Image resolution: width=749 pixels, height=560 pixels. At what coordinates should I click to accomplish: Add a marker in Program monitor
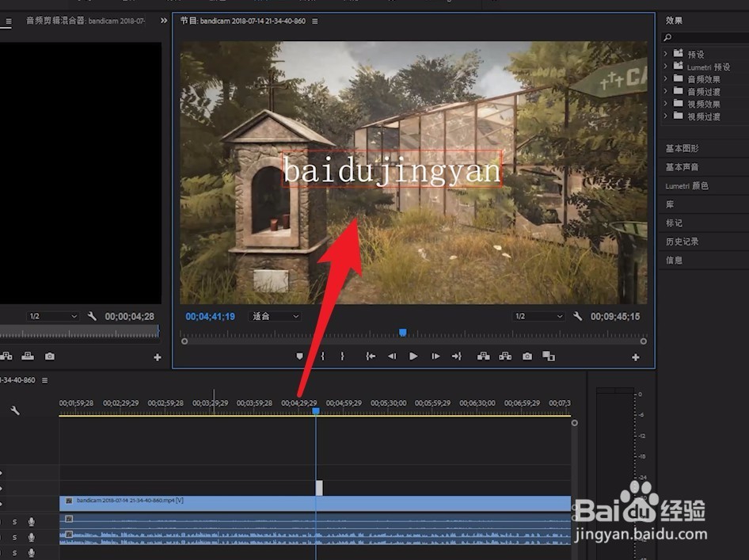(299, 356)
